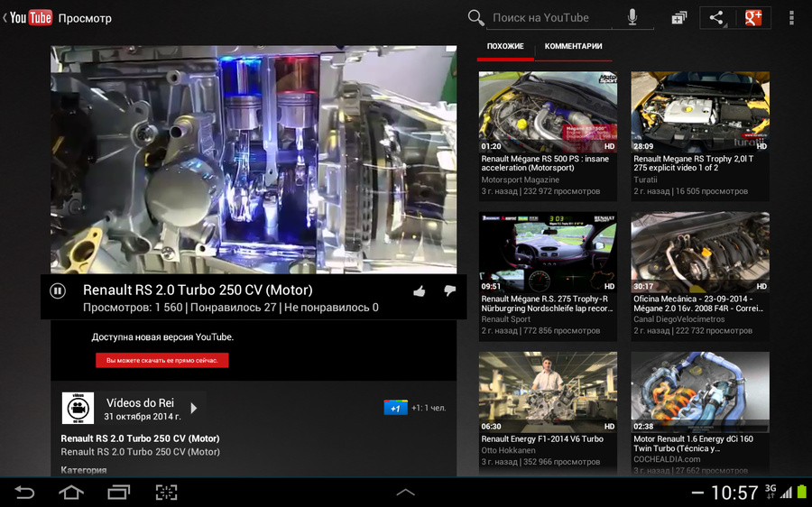Tap the battery status icon
Screen dimensions: 812x507
(802, 492)
